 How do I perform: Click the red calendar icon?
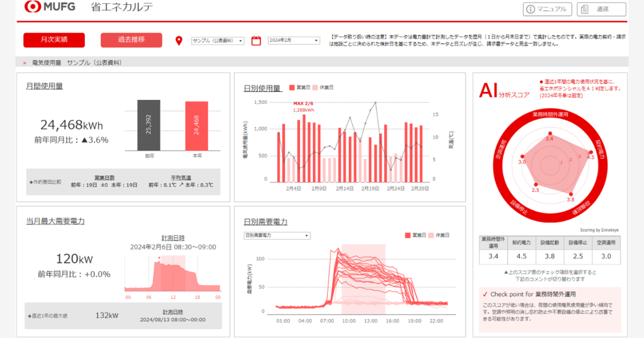256,40
